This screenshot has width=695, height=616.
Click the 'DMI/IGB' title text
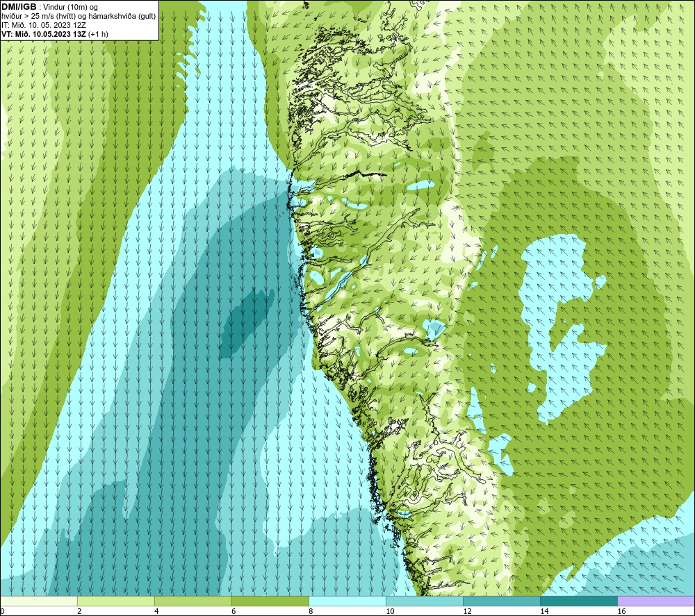[19, 7]
